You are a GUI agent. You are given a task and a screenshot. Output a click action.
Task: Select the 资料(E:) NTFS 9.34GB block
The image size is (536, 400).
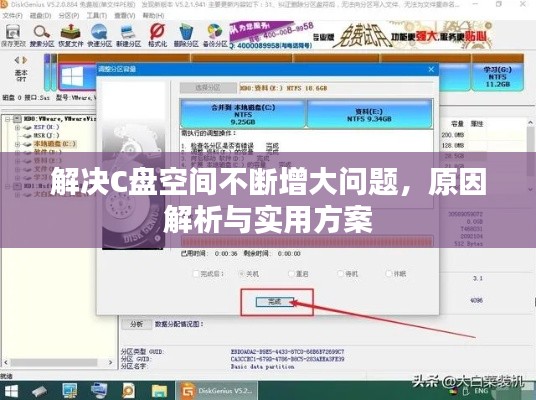[370, 114]
